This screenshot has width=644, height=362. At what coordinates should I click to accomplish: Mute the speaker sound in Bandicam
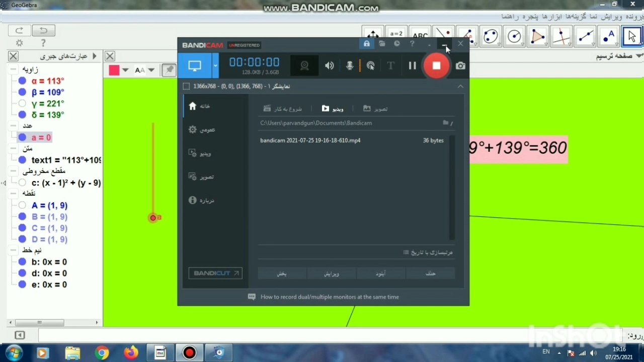(x=330, y=66)
